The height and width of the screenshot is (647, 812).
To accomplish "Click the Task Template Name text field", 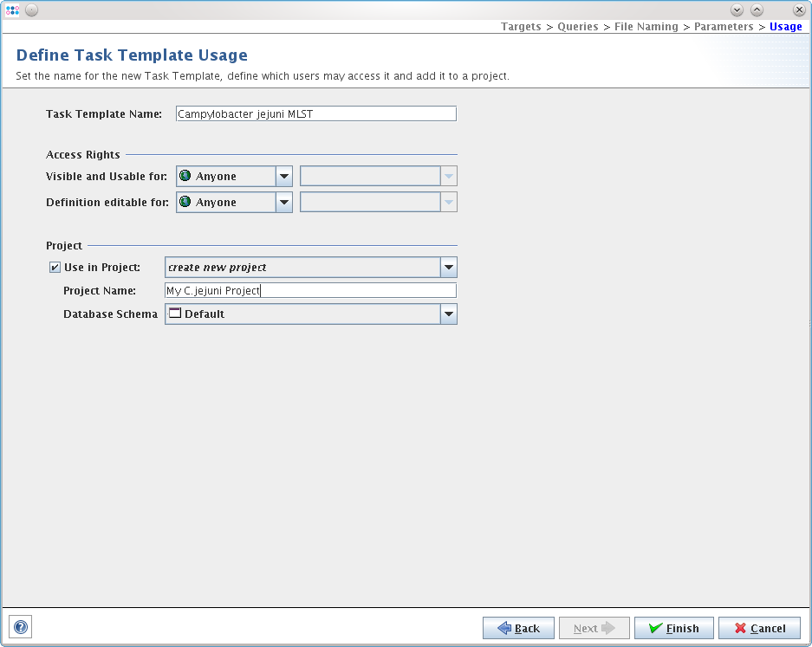I will pyautogui.click(x=315, y=113).
